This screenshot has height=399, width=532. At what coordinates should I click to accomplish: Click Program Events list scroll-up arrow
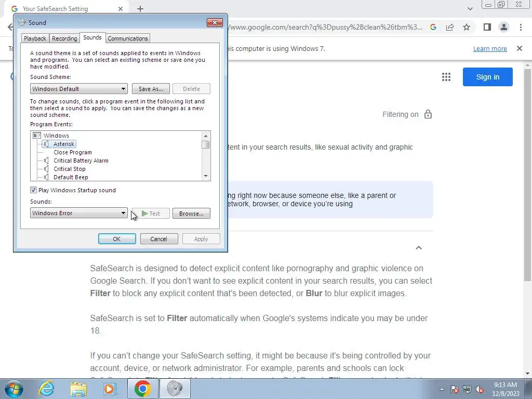[x=206, y=136]
